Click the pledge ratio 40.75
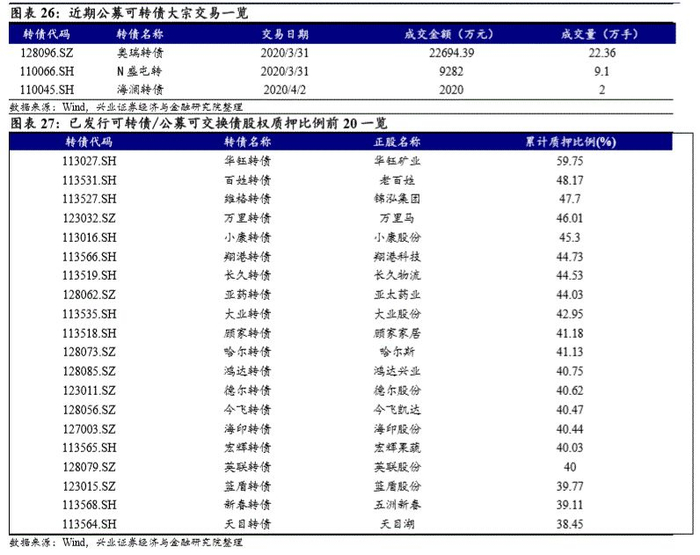Image resolution: width=700 pixels, height=555 pixels. (x=570, y=371)
